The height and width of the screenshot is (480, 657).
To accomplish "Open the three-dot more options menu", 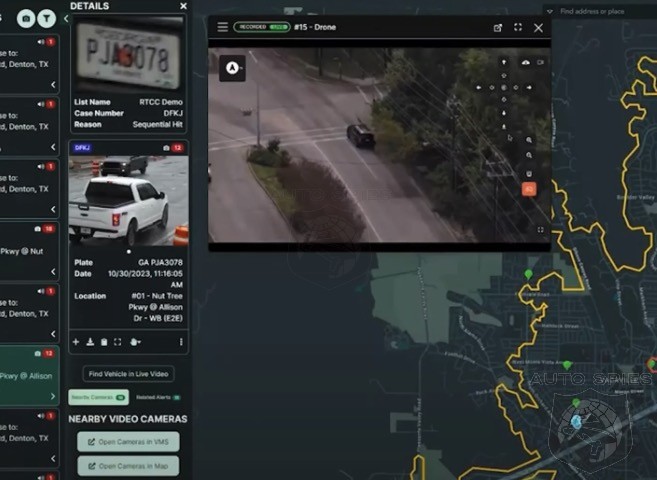I will click(x=181, y=342).
